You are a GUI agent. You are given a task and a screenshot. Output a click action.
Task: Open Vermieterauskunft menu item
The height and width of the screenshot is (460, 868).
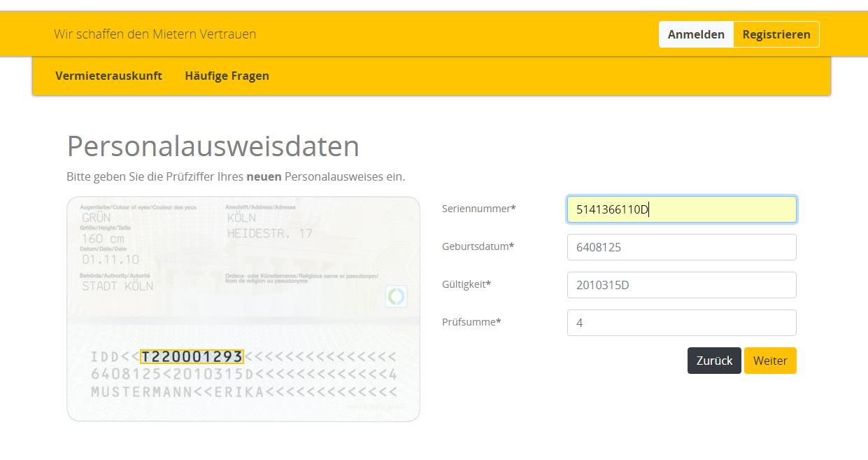click(x=108, y=76)
